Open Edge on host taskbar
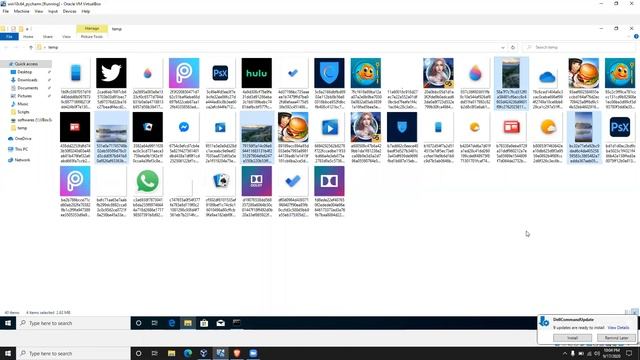This screenshot has height=360, width=640. (188, 353)
